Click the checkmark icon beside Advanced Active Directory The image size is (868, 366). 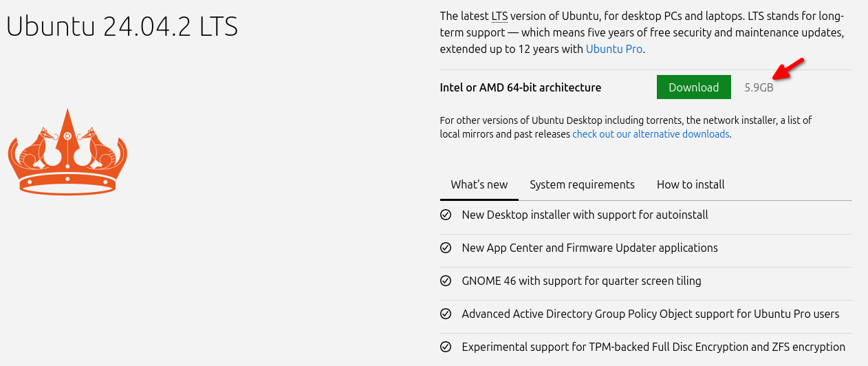(x=446, y=314)
